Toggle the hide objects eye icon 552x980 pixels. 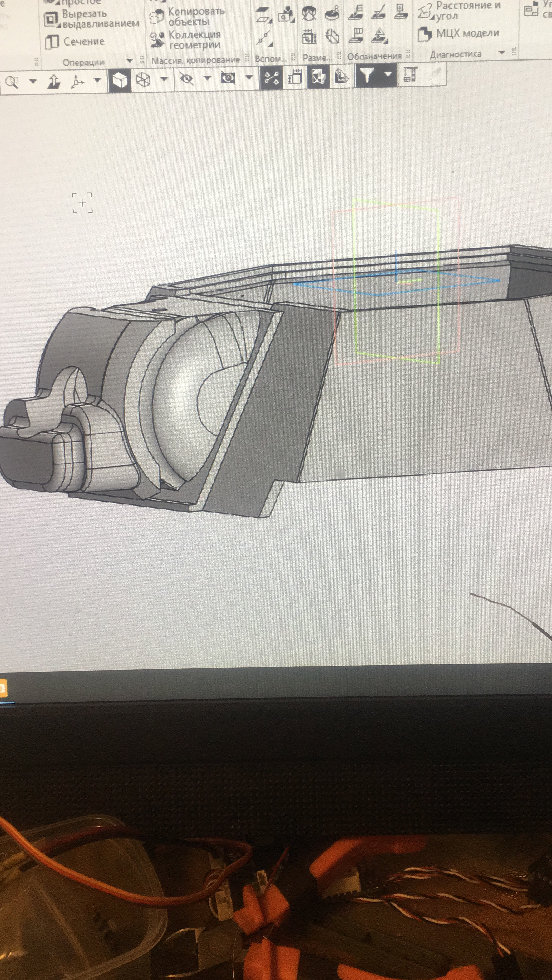coord(187,79)
